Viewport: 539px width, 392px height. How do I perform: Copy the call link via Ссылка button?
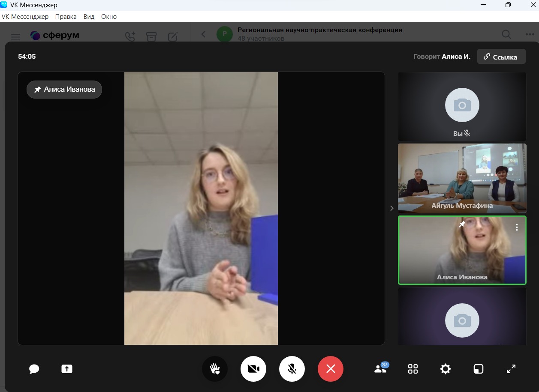(501, 57)
